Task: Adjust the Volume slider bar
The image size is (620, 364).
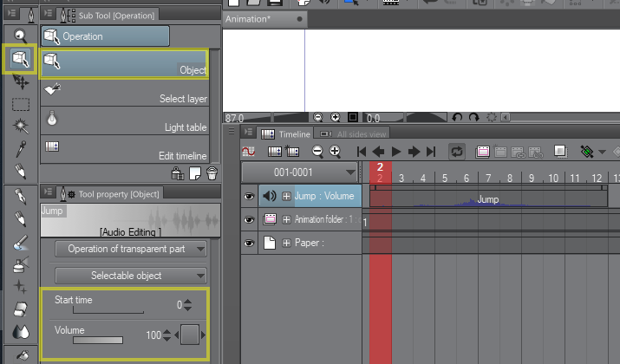Action: pos(98,340)
